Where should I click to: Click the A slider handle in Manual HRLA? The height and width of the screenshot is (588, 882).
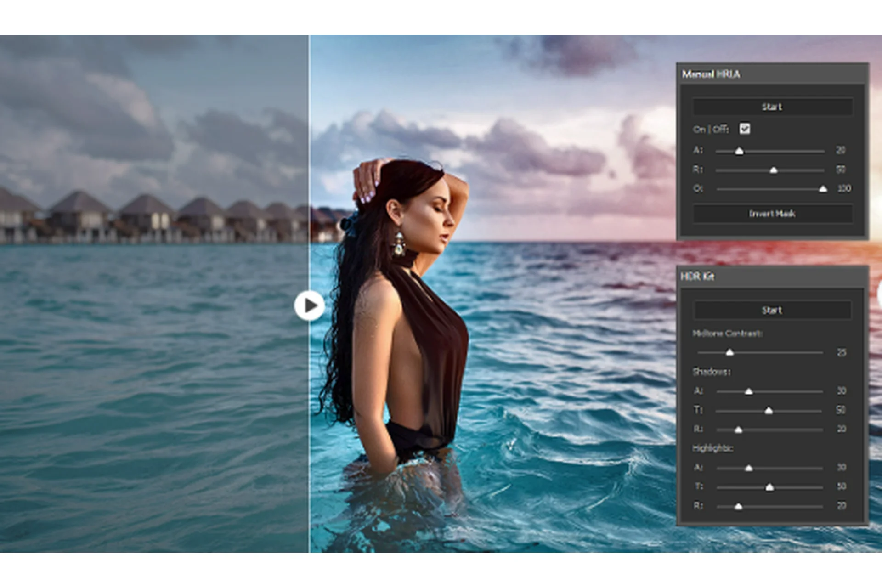click(740, 150)
